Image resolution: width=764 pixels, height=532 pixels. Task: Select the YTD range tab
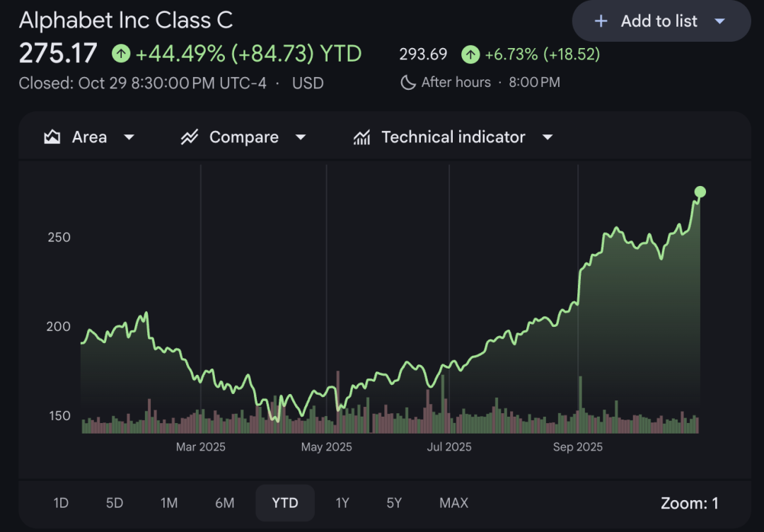click(x=285, y=503)
